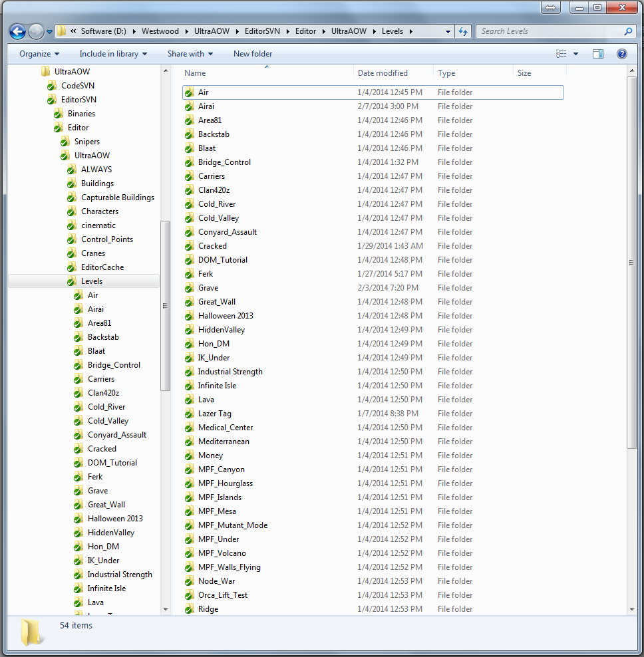The image size is (644, 657).
Task: Toggle the preview pane icon
Action: click(598, 54)
